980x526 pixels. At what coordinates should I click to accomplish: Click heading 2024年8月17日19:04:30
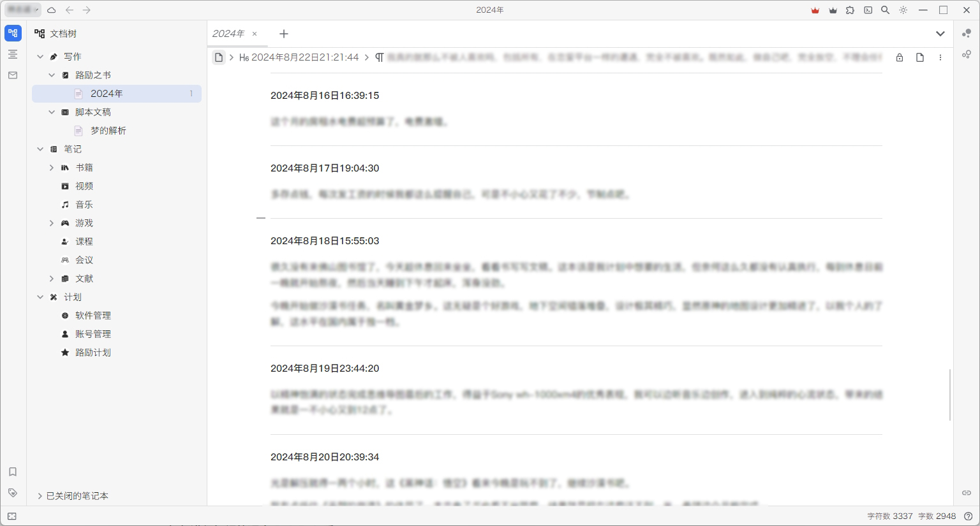(325, 168)
